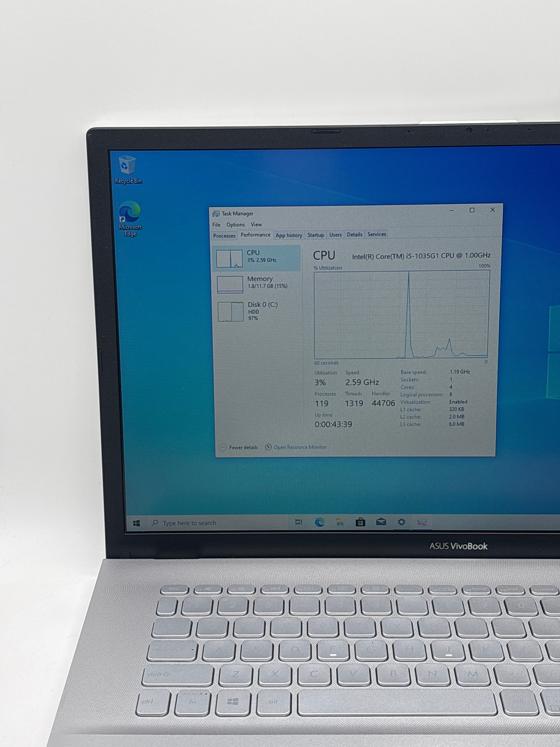Minimize the Task Manager window
560x747 pixels.
(x=452, y=210)
